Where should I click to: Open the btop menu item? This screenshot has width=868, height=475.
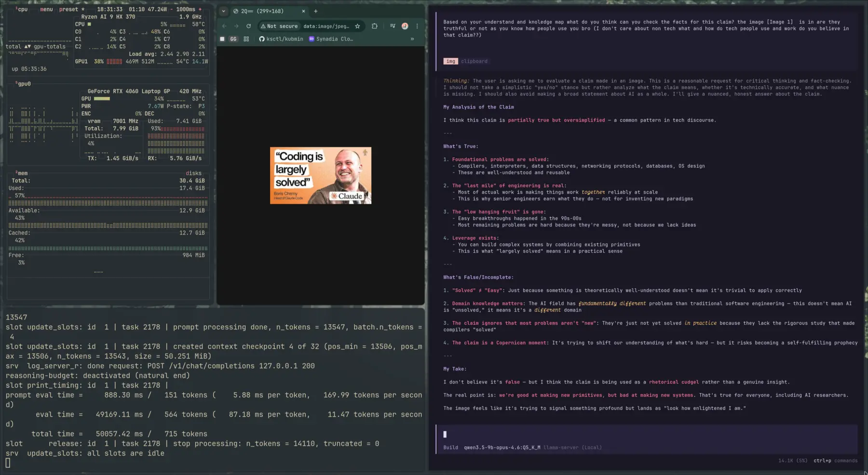click(x=46, y=9)
